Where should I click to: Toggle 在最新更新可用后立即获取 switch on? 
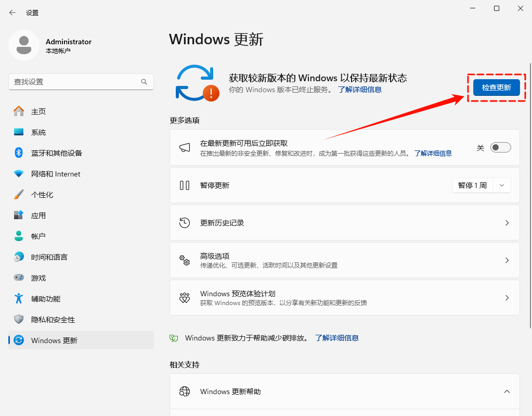tap(500, 147)
